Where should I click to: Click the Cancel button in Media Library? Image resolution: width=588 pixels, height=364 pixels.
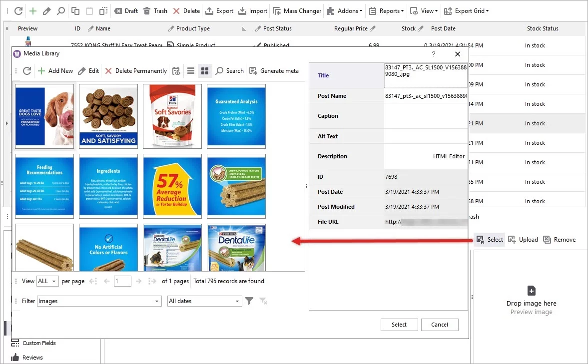coord(440,325)
